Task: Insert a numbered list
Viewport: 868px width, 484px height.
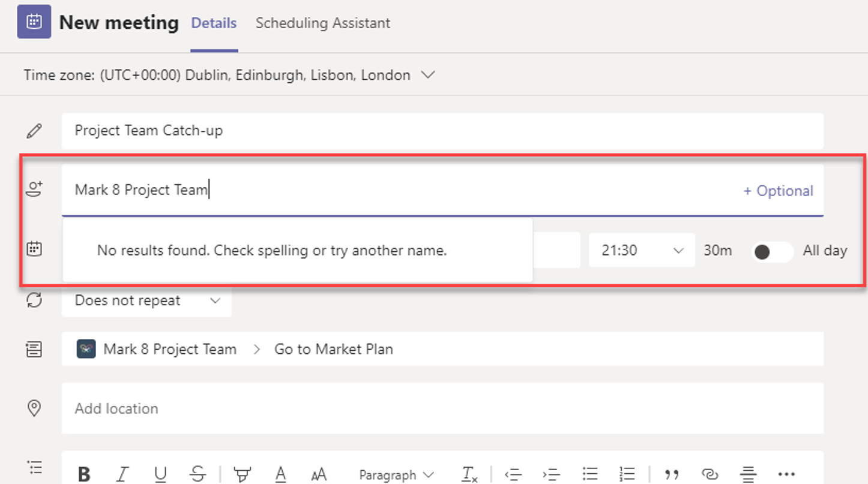Action: click(x=627, y=474)
